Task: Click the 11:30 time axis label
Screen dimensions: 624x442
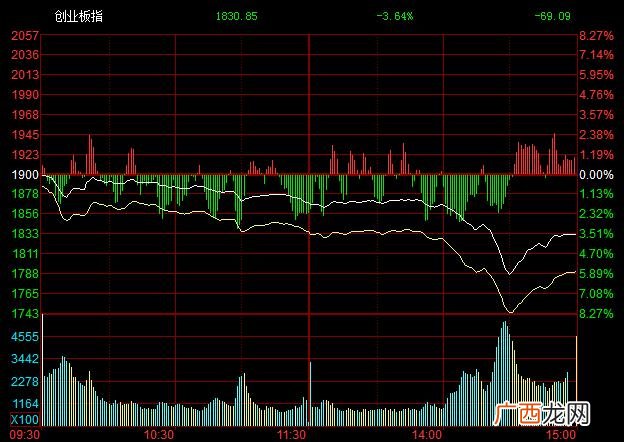Action: [292, 434]
